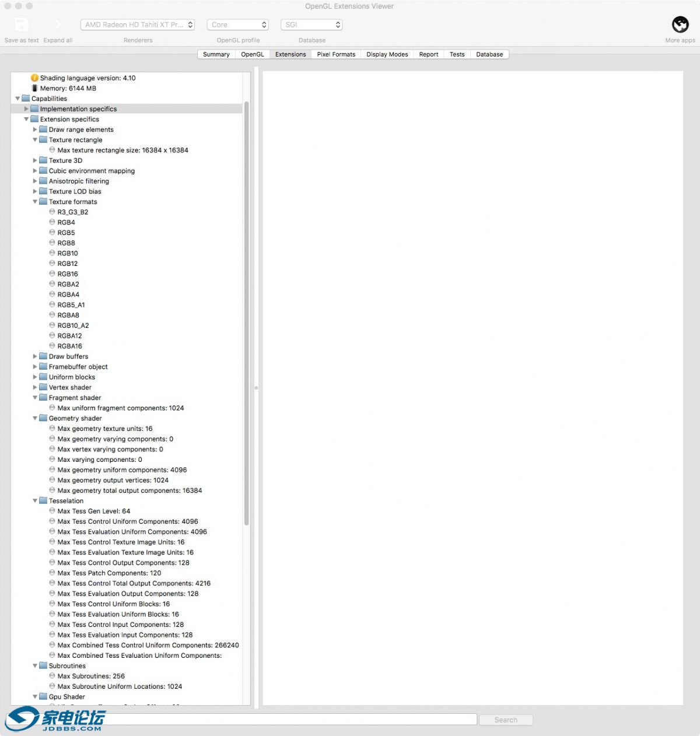Click the Search button
700x736 pixels.
[x=506, y=720]
